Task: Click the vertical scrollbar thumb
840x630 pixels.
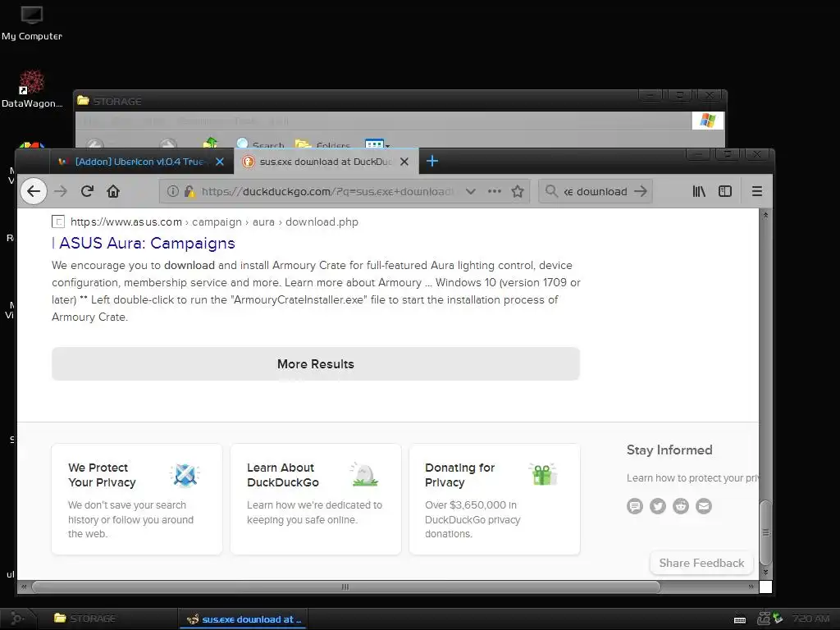Action: pyautogui.click(x=766, y=532)
